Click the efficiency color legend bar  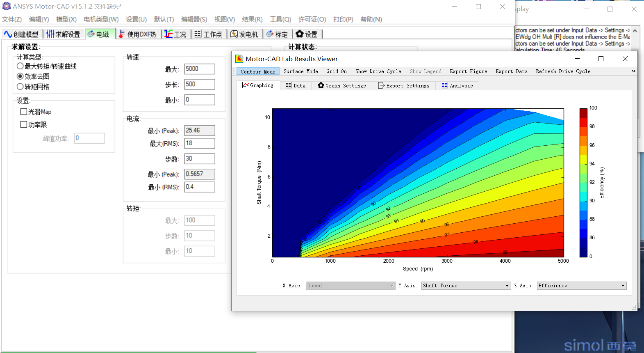click(583, 183)
